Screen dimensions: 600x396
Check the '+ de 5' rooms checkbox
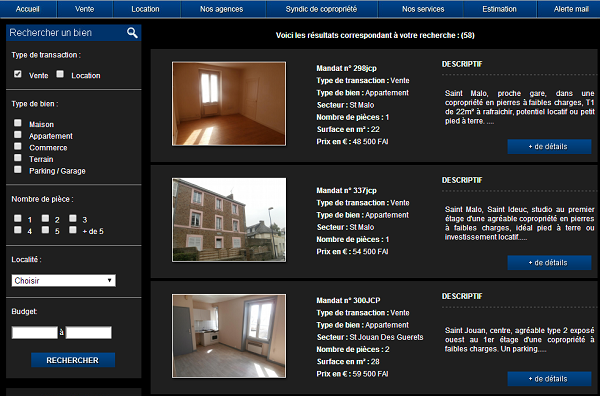[x=73, y=230]
